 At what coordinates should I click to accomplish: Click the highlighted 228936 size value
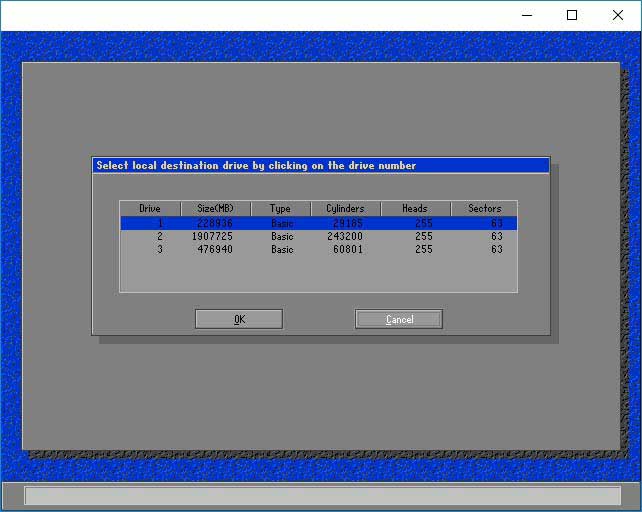215,223
